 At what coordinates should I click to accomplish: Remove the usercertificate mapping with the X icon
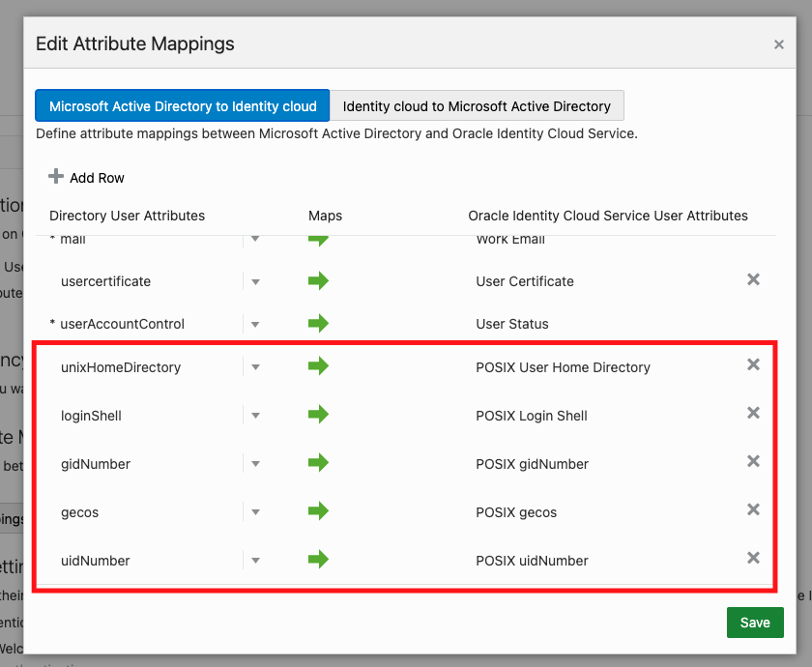pos(753,279)
